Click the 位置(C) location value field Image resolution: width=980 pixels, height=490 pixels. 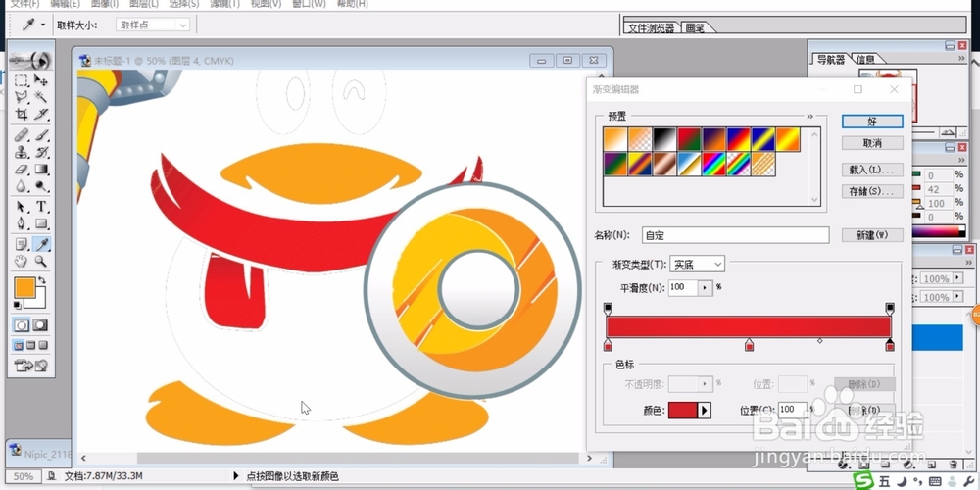pos(793,410)
